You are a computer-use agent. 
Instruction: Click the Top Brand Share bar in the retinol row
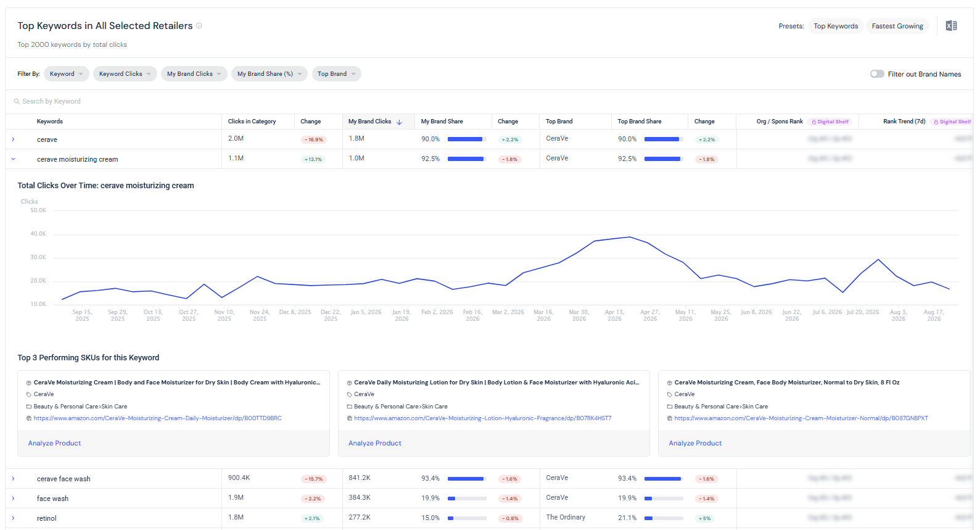664,518
